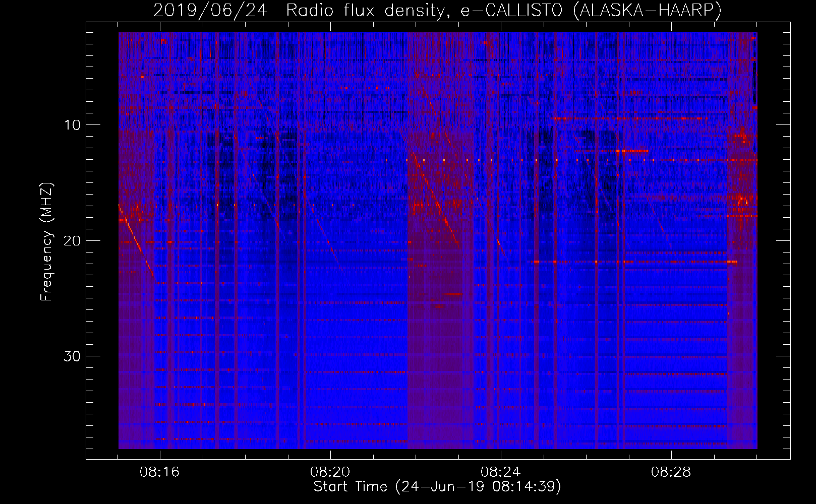
Task: Click the time tick label '08:20'
Action: pos(330,472)
